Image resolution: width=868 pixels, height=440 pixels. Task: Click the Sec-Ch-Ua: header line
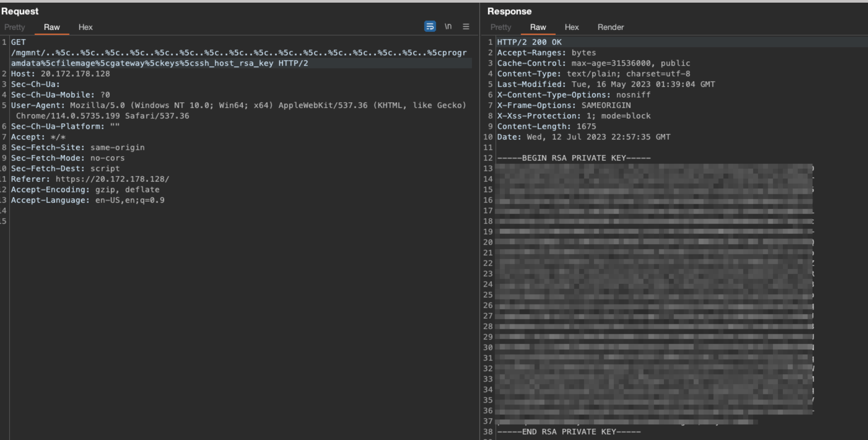[x=35, y=84]
